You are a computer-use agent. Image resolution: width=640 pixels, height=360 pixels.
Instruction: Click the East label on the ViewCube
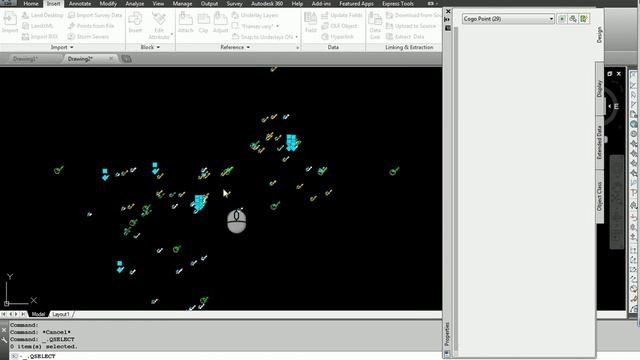click(616, 107)
